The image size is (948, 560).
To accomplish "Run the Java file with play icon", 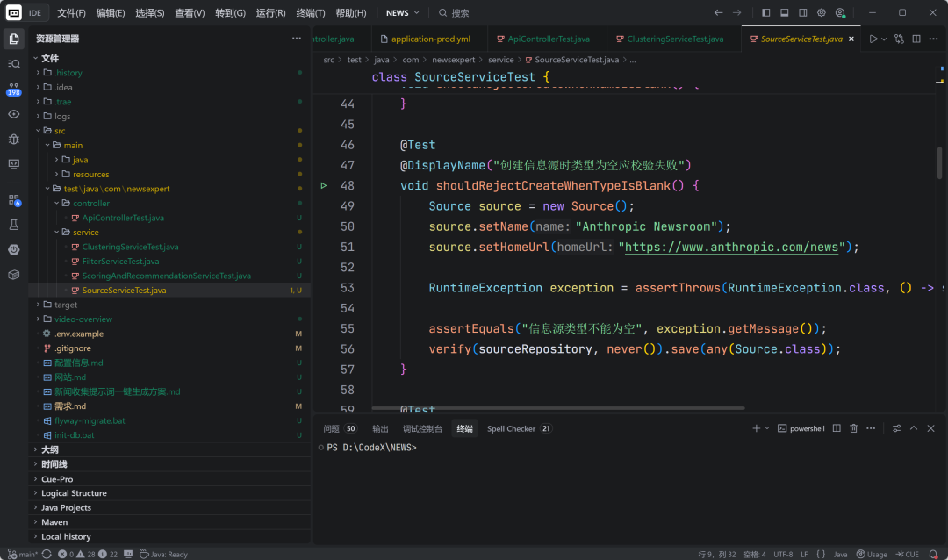I will 873,39.
